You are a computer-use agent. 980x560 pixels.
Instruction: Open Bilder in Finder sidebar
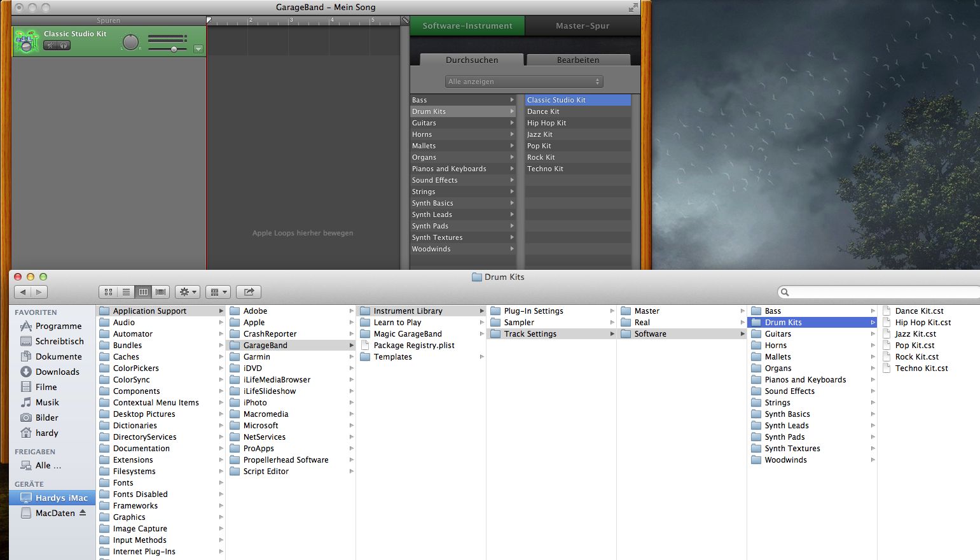[x=52, y=417]
